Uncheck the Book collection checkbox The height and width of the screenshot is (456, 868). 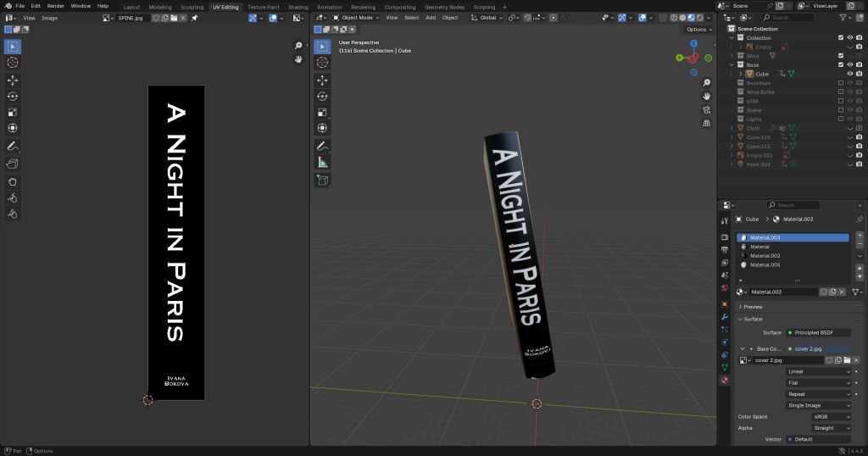point(840,64)
